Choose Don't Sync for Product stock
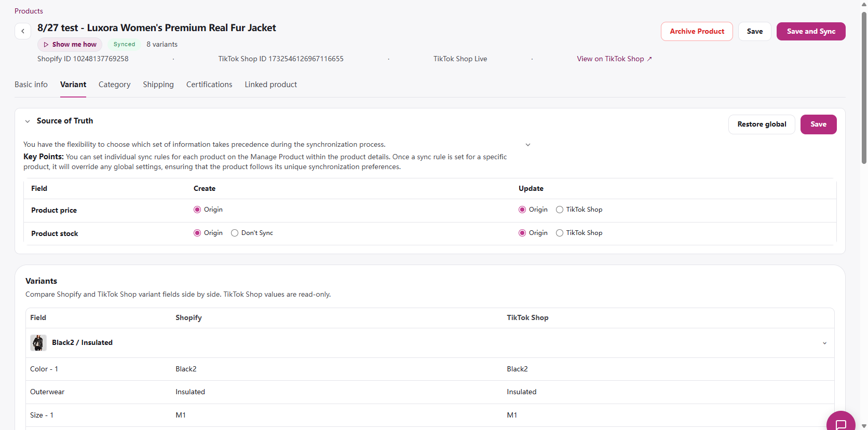This screenshot has width=868, height=430. pos(235,233)
